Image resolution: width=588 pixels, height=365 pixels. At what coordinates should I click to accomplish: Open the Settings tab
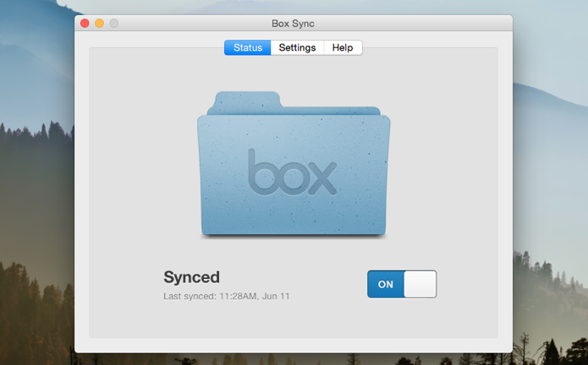click(x=297, y=47)
